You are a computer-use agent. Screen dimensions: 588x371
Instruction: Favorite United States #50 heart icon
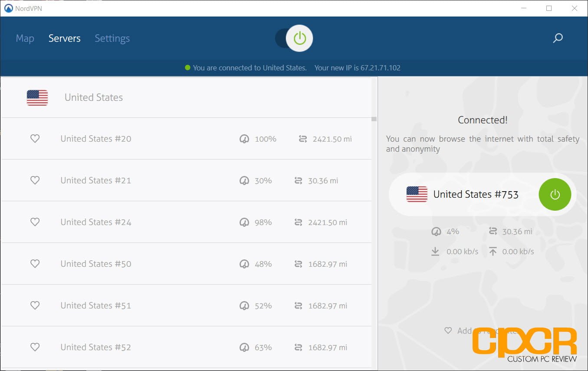click(35, 264)
